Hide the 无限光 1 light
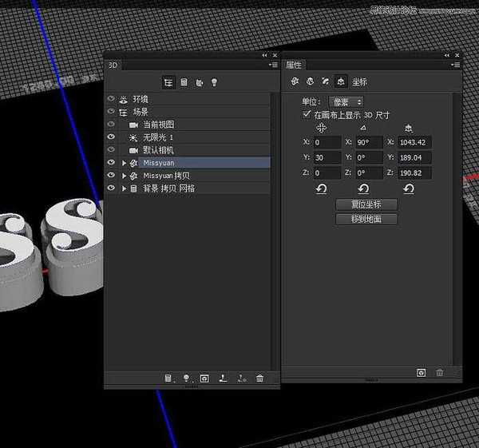 [x=111, y=137]
